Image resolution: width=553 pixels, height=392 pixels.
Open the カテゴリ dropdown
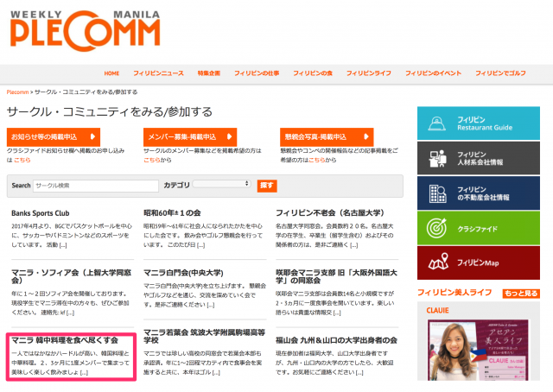point(221,184)
